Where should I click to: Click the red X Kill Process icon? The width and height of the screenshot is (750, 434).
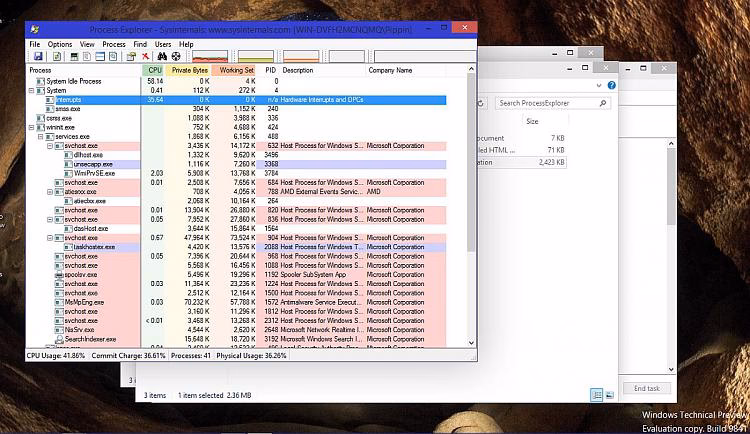(x=145, y=56)
